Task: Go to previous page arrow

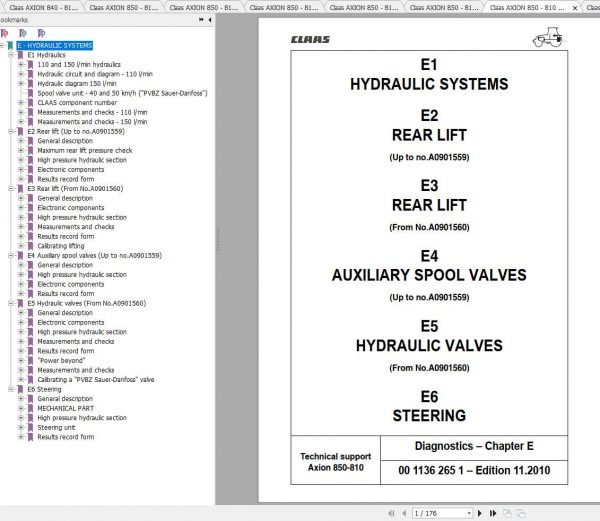Action: click(x=404, y=513)
